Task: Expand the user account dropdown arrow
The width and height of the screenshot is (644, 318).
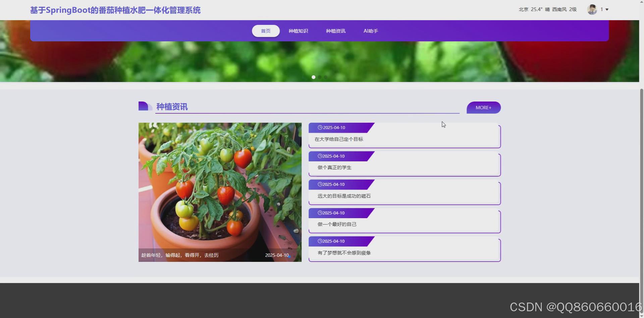Action: click(607, 10)
